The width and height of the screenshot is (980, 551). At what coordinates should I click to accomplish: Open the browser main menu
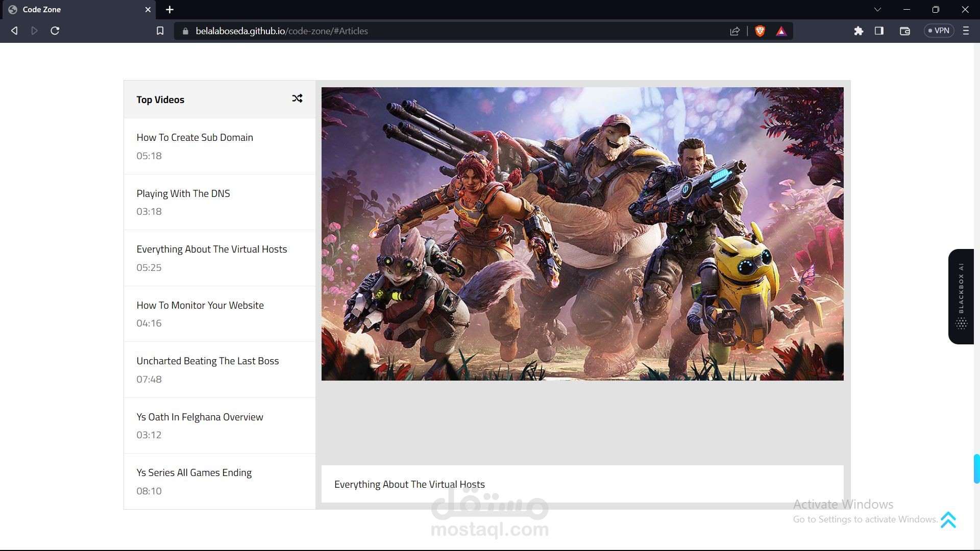tap(966, 31)
